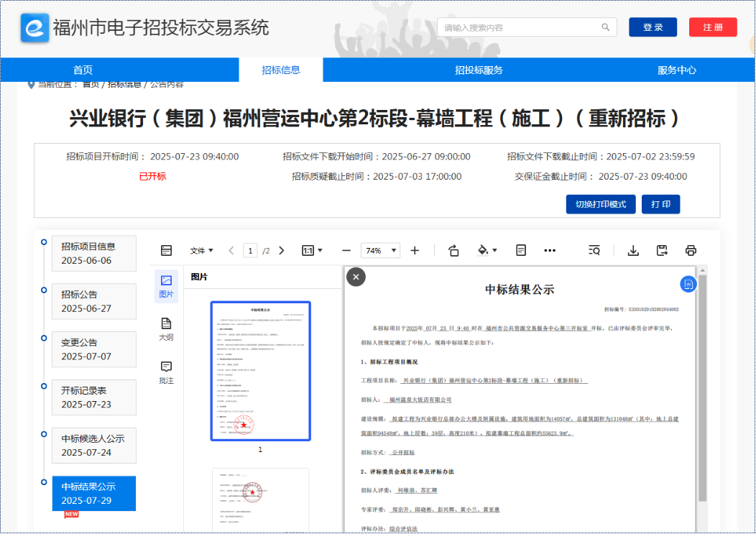Open the find in document icon

pos(594,250)
